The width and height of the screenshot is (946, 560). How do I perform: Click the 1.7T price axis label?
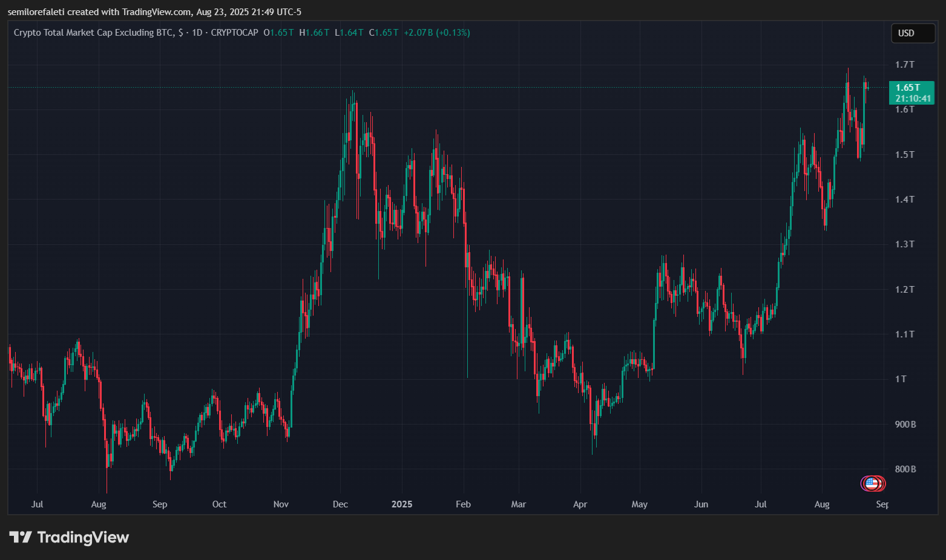(905, 65)
